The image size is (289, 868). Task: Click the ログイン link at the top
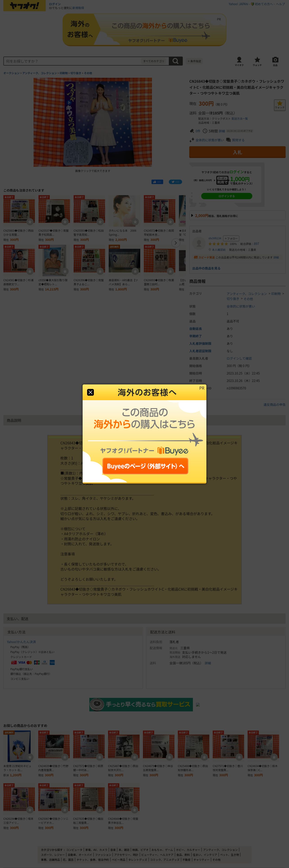55,4
